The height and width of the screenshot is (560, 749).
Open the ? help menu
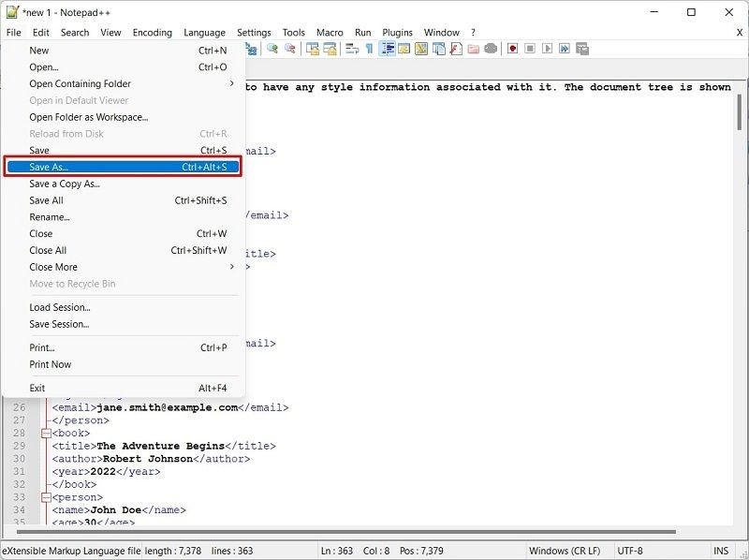pyautogui.click(x=473, y=33)
